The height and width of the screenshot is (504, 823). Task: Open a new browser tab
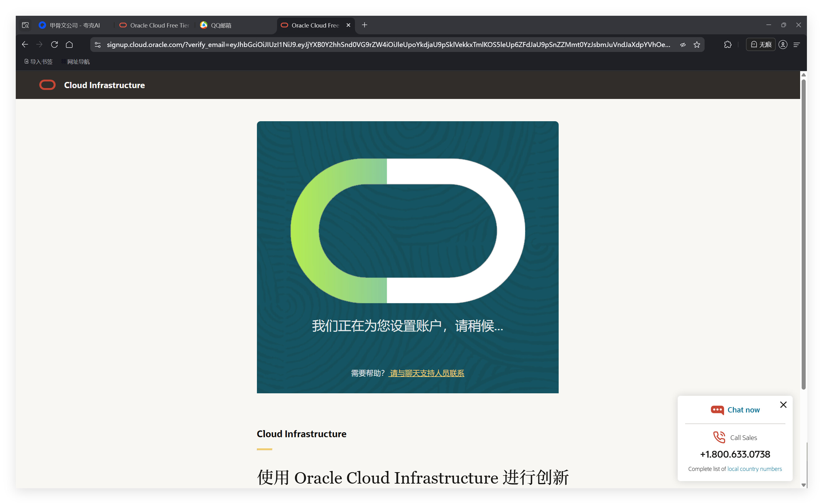[x=365, y=25]
